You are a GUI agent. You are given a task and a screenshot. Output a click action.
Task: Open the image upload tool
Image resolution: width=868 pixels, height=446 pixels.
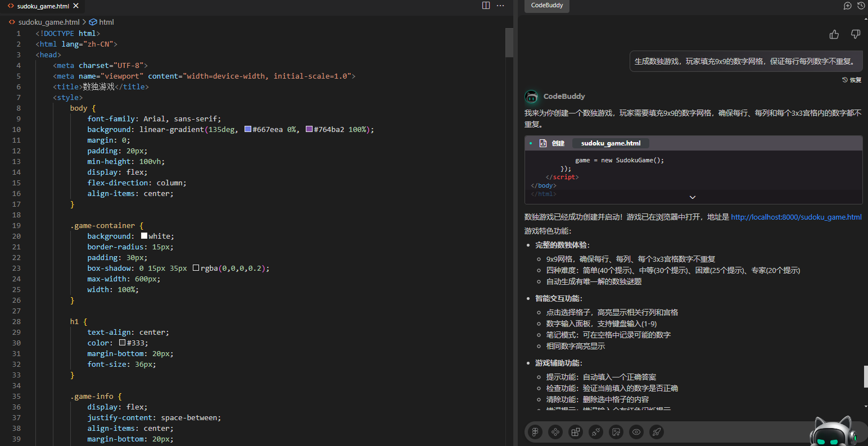pyautogui.click(x=616, y=431)
